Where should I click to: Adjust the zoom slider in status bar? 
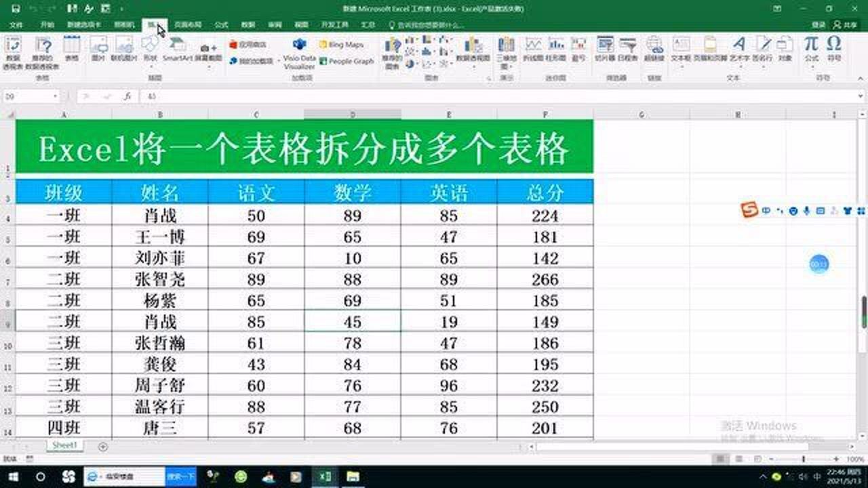click(x=803, y=459)
